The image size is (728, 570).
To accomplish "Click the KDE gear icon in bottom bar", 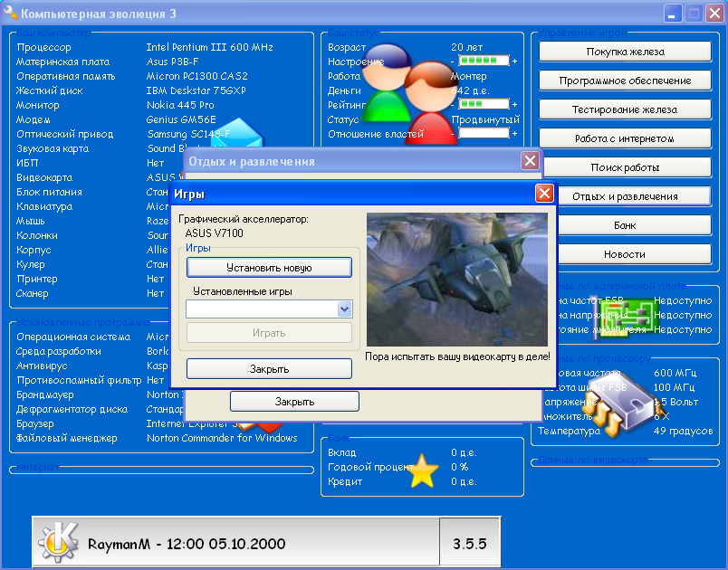I will [58, 542].
